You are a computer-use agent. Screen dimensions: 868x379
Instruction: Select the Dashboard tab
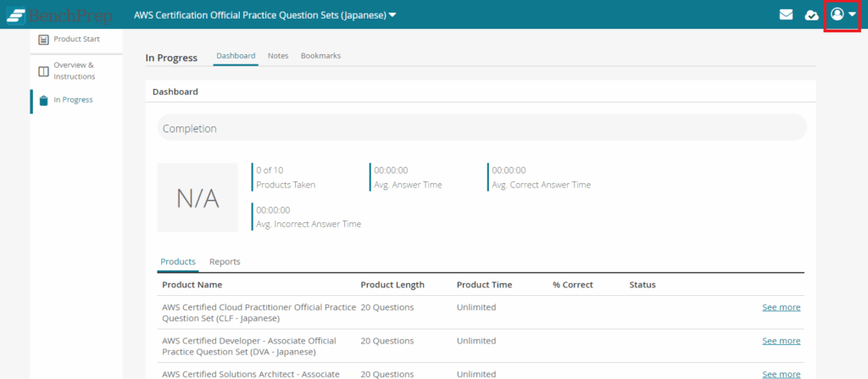click(236, 56)
